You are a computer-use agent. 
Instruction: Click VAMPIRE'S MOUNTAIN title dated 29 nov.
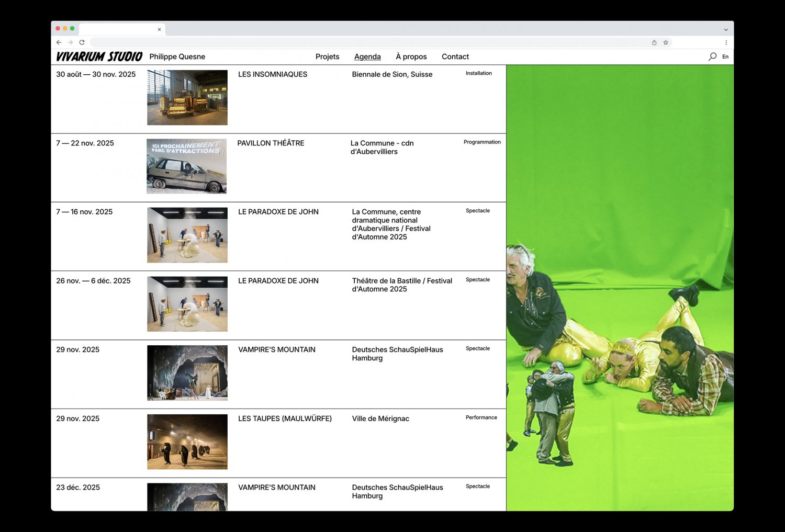coord(277,349)
